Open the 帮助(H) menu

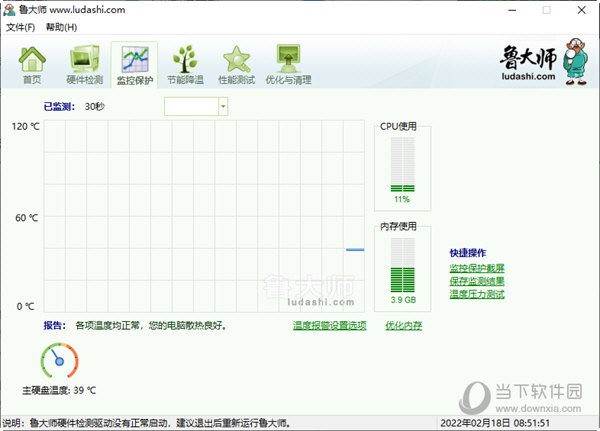(x=61, y=27)
